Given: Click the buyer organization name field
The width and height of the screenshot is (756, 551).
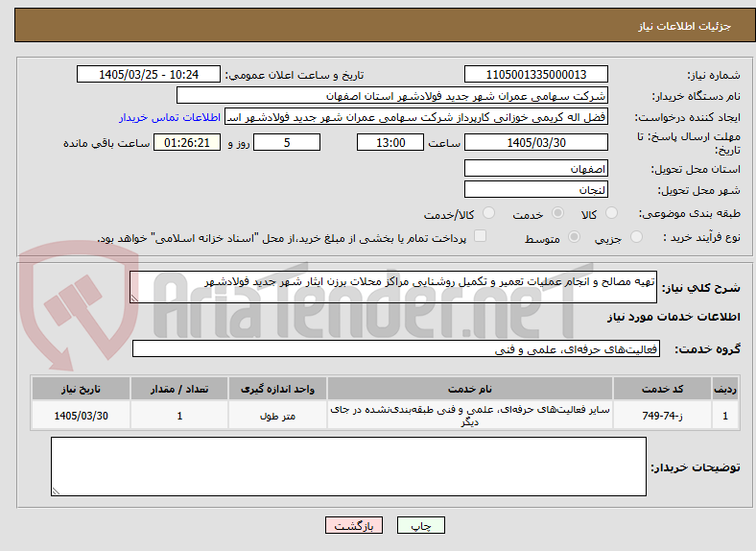Looking at the screenshot, I should 392,96.
